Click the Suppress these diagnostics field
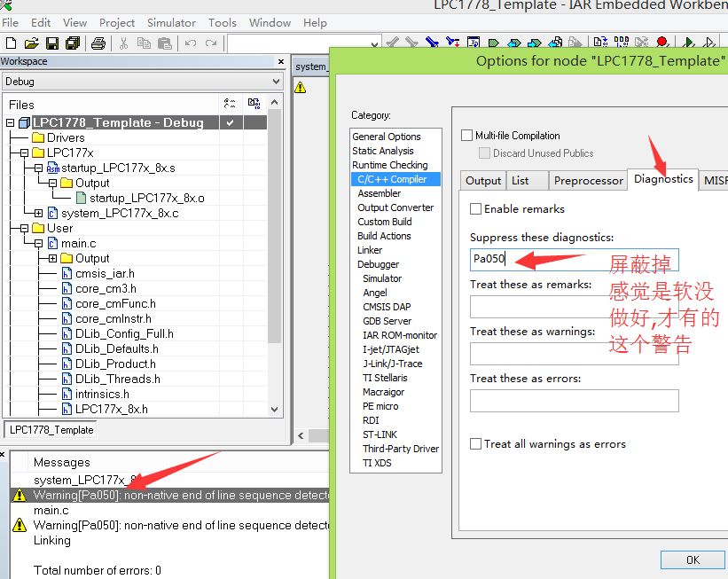Viewport: 728px width, 579px height. [x=575, y=259]
